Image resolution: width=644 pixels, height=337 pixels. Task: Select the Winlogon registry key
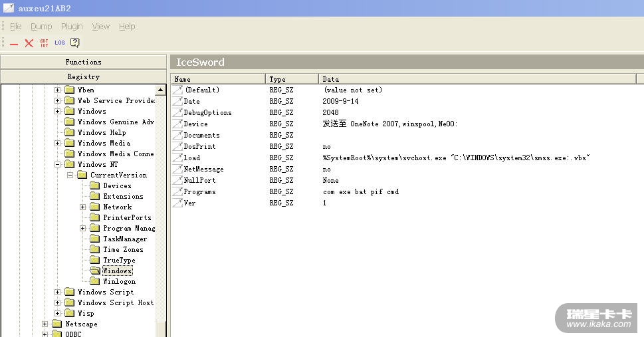[119, 281]
